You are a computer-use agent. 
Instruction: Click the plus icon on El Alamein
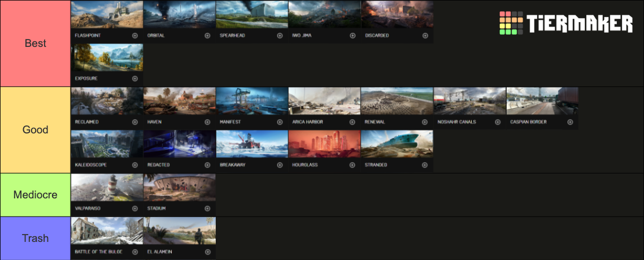(207, 252)
